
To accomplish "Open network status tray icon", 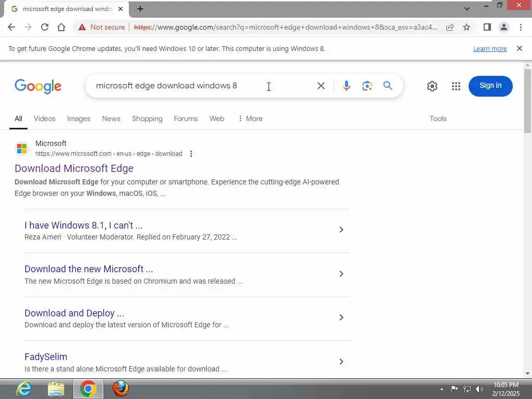I will [x=467, y=389].
